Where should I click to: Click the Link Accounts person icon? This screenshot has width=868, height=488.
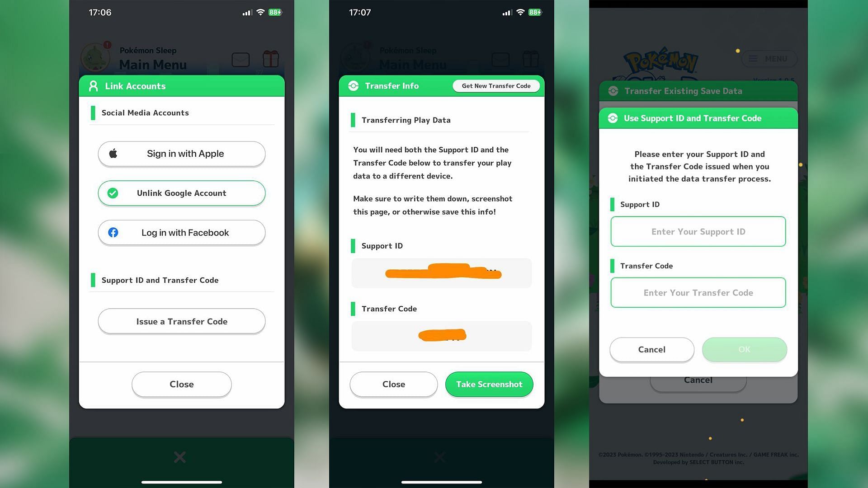point(93,86)
